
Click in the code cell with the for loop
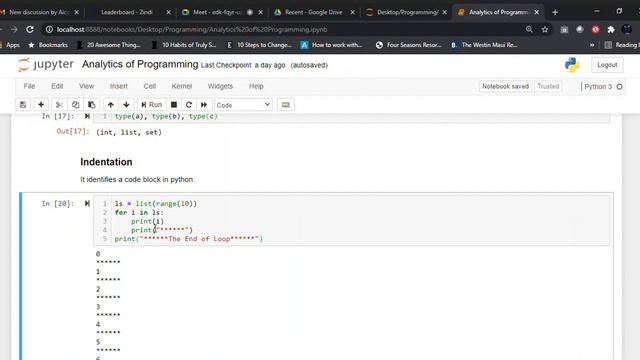pyautogui.click(x=352, y=221)
